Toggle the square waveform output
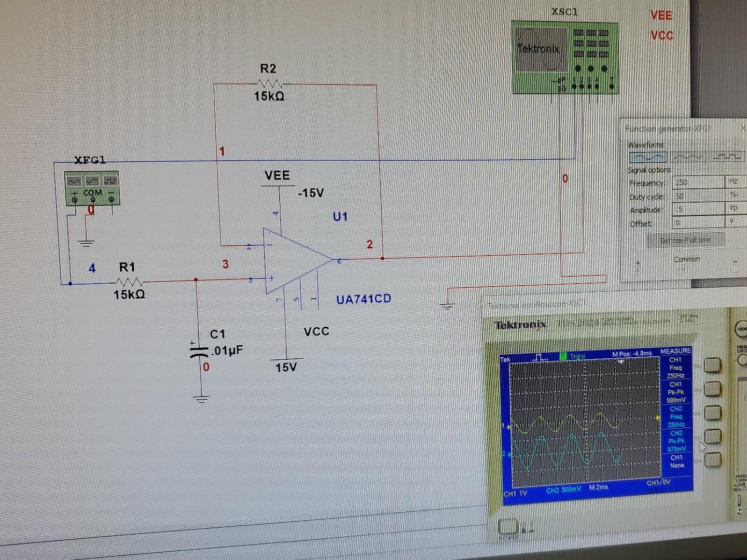 (x=728, y=157)
